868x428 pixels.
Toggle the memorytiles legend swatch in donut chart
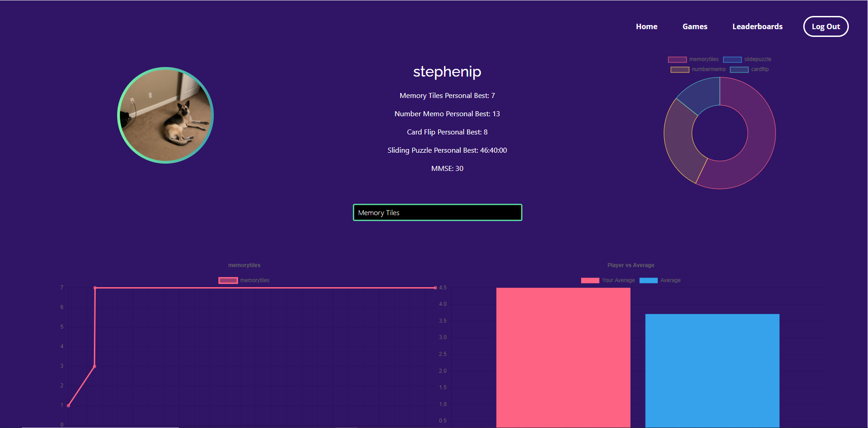point(677,60)
